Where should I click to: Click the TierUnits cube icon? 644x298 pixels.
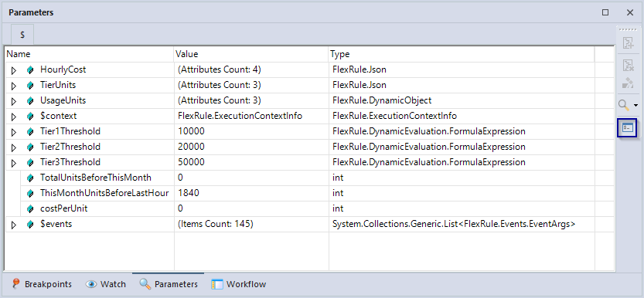[30, 86]
